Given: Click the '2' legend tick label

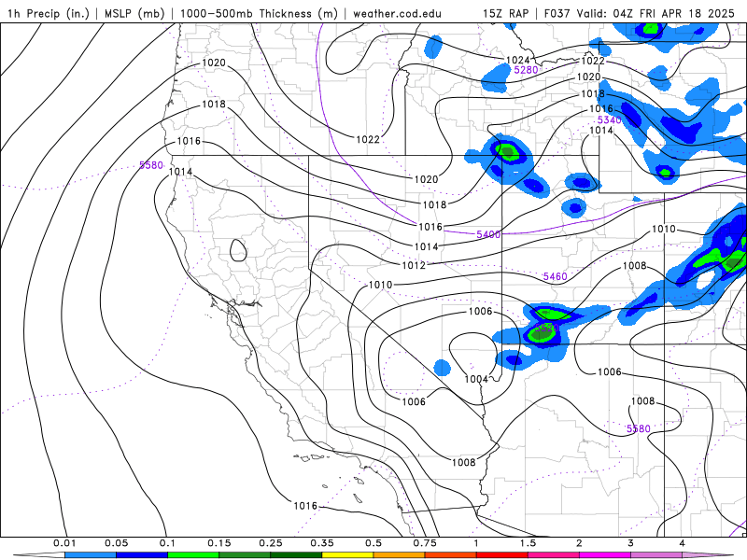Looking at the screenshot, I should tap(579, 543).
